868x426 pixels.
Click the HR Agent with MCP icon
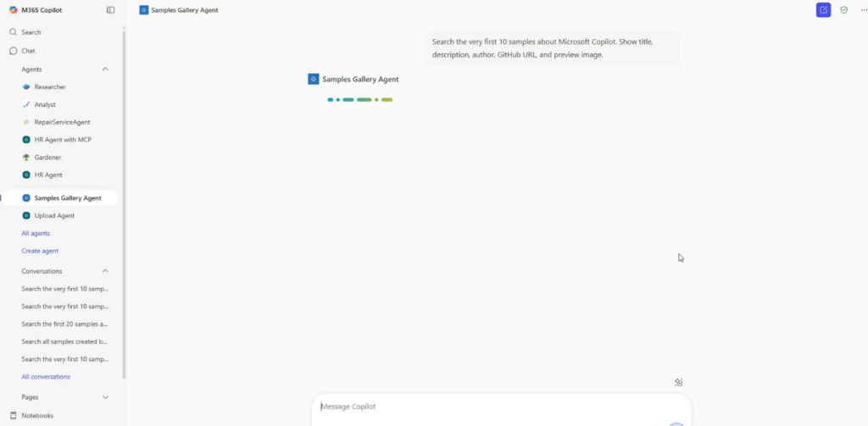[x=26, y=140]
